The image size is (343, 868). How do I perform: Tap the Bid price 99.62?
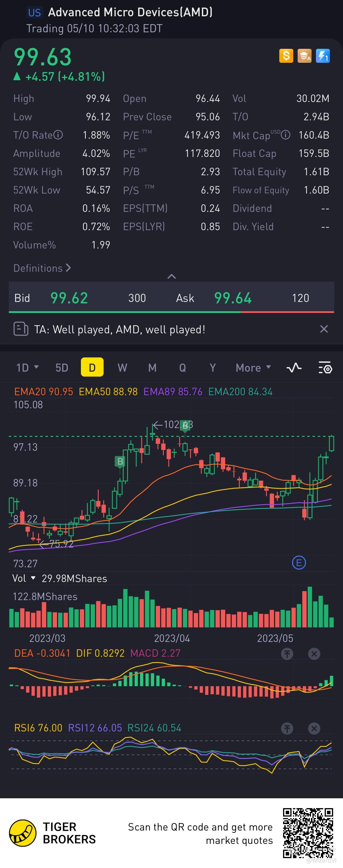pos(69,298)
